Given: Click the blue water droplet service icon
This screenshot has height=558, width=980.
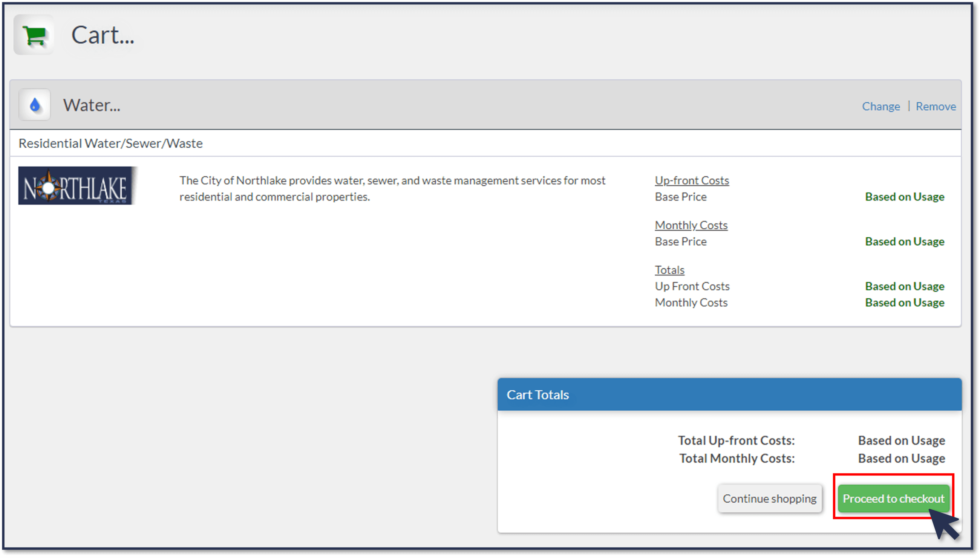Looking at the screenshot, I should (x=35, y=104).
